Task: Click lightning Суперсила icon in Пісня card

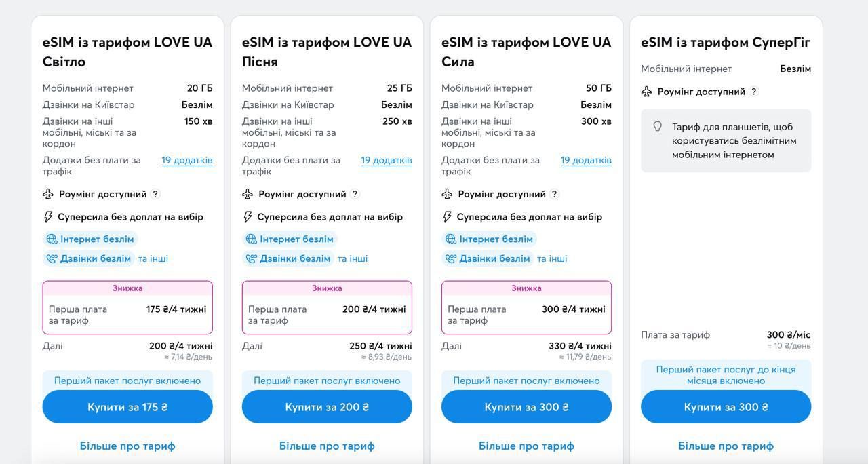Action: [x=248, y=217]
